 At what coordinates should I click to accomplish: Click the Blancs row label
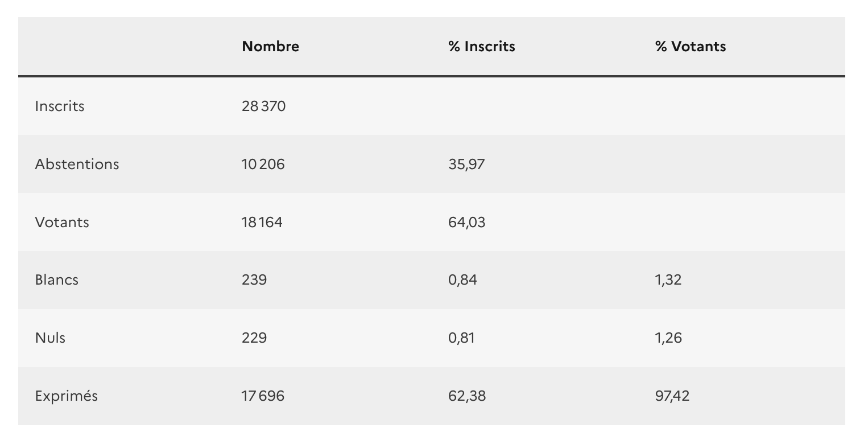click(57, 280)
